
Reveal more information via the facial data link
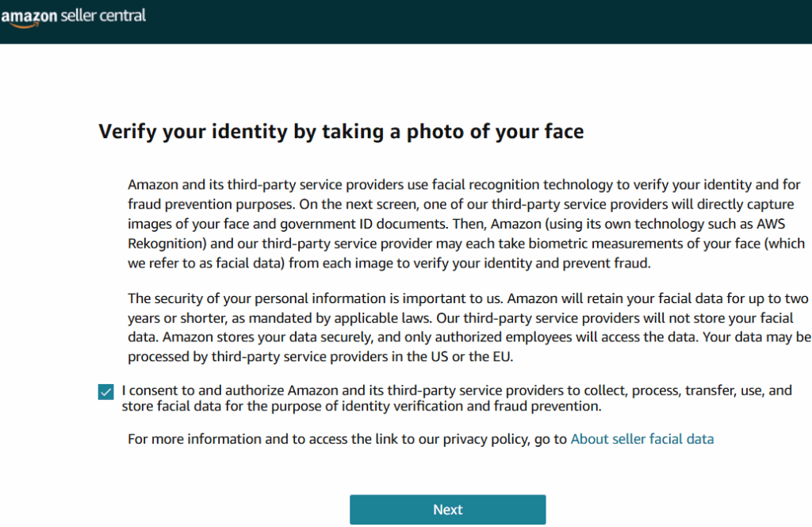click(x=642, y=438)
